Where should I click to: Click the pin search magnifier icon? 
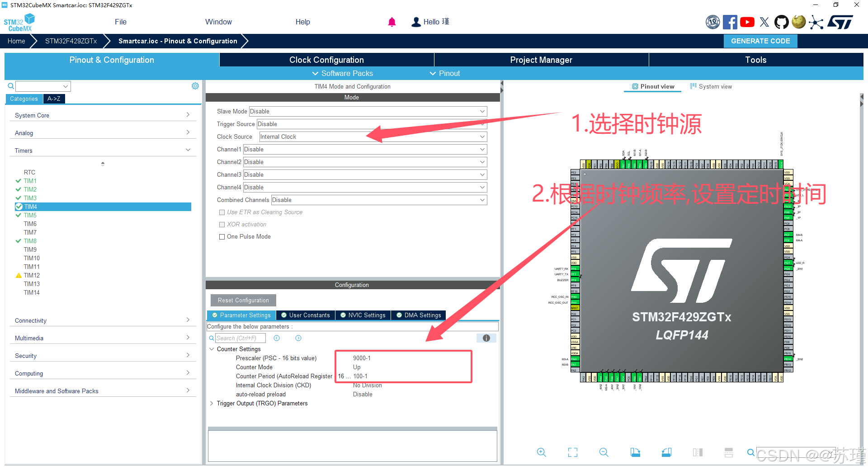[x=751, y=452]
